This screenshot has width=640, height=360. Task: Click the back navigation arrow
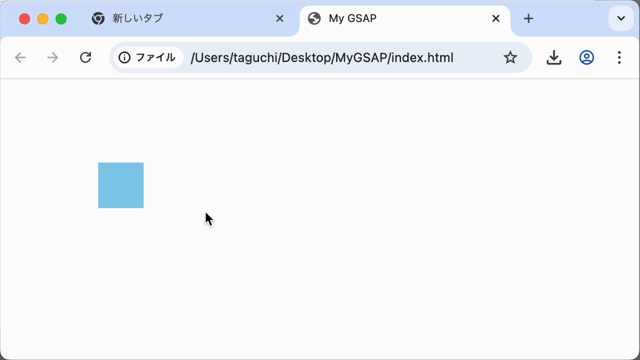(x=20, y=58)
